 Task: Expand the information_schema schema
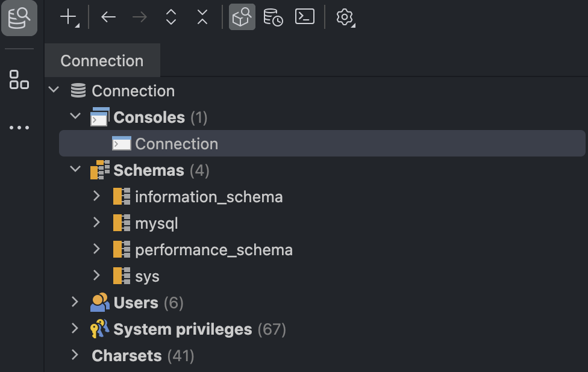click(96, 196)
